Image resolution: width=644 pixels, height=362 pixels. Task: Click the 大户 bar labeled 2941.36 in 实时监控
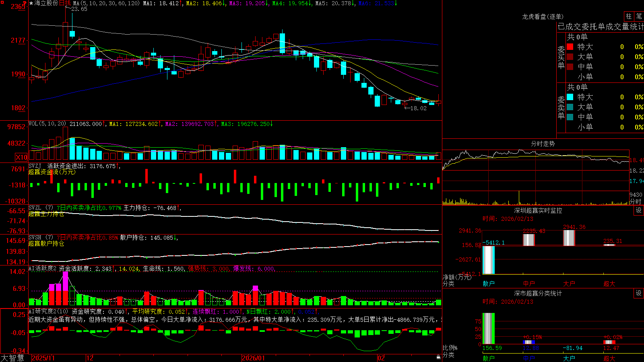[x=569, y=238]
